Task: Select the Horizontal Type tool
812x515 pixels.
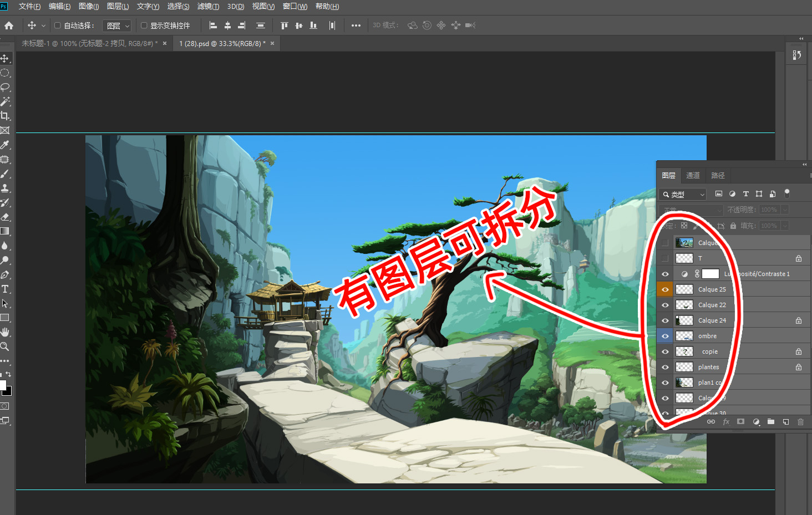Action: [x=4, y=289]
